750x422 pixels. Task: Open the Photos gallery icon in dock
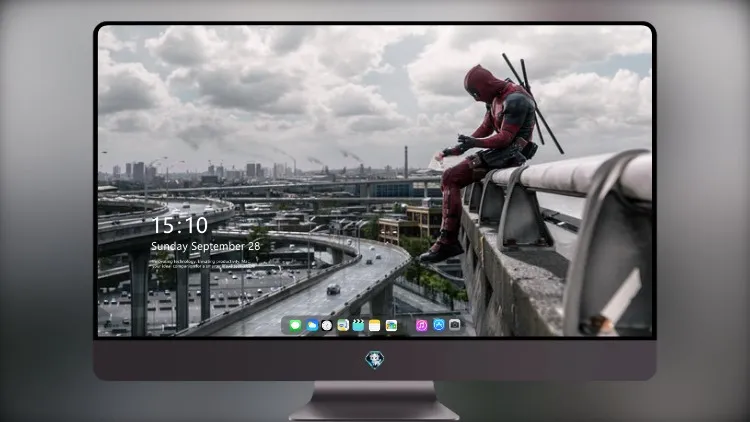[391, 326]
